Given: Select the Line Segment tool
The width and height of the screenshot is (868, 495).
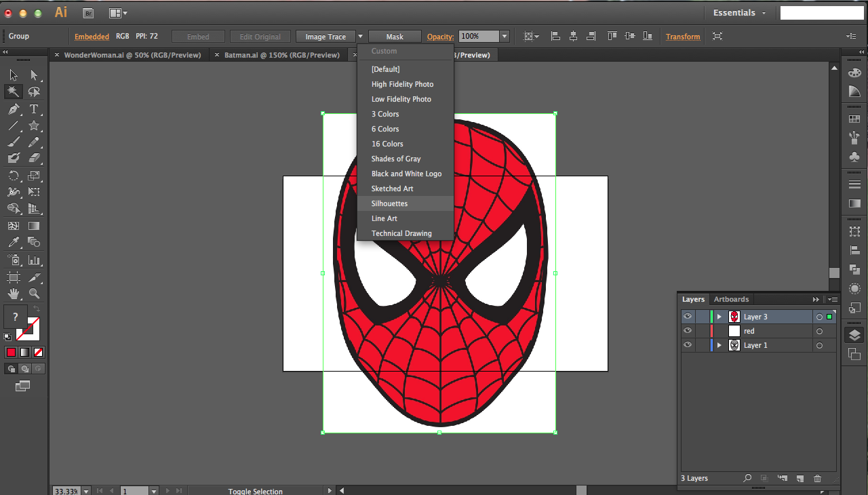Looking at the screenshot, I should coord(14,125).
